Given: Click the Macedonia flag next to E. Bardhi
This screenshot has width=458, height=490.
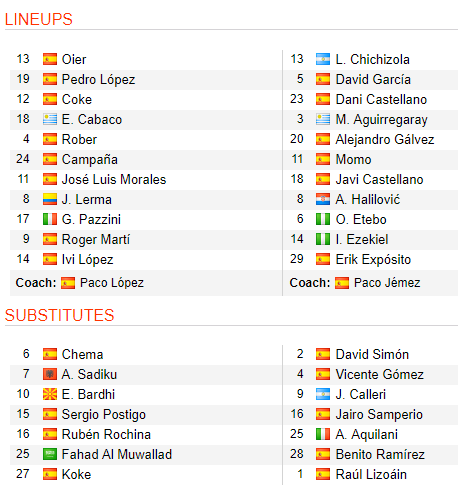Looking at the screenshot, I should click(x=50, y=394).
